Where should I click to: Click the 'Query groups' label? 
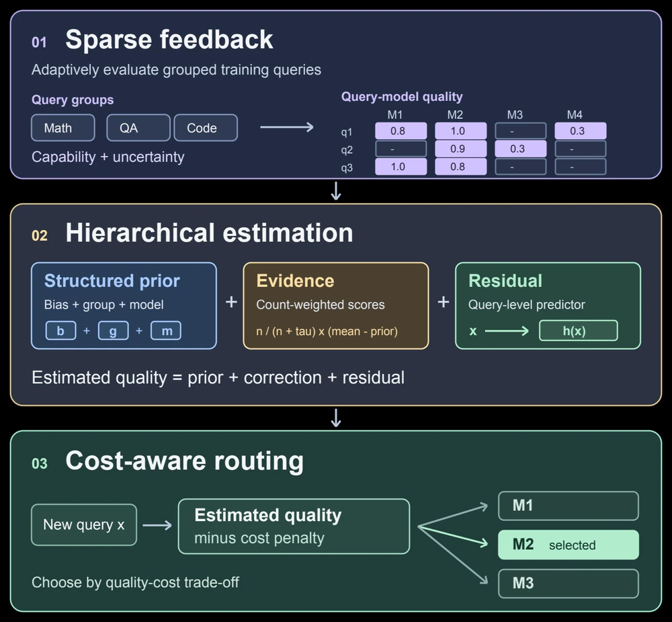[73, 100]
